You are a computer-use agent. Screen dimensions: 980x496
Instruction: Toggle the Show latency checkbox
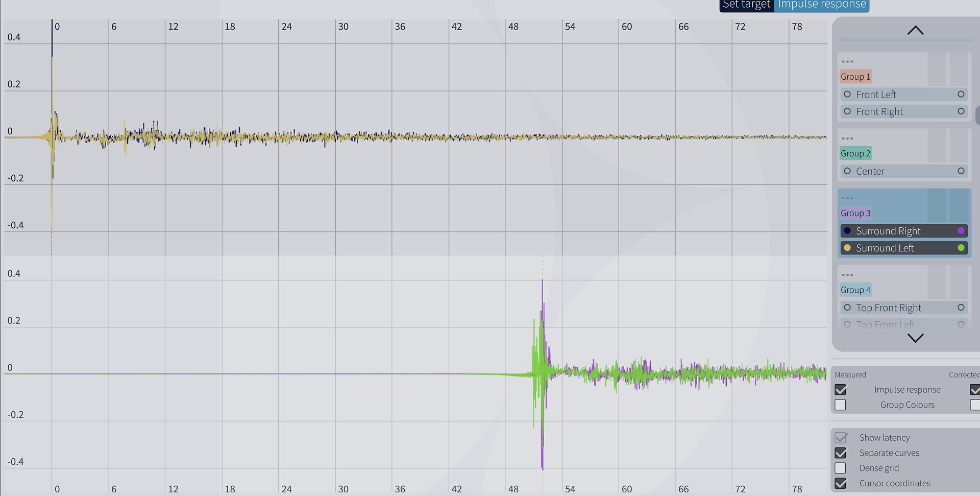coord(841,438)
